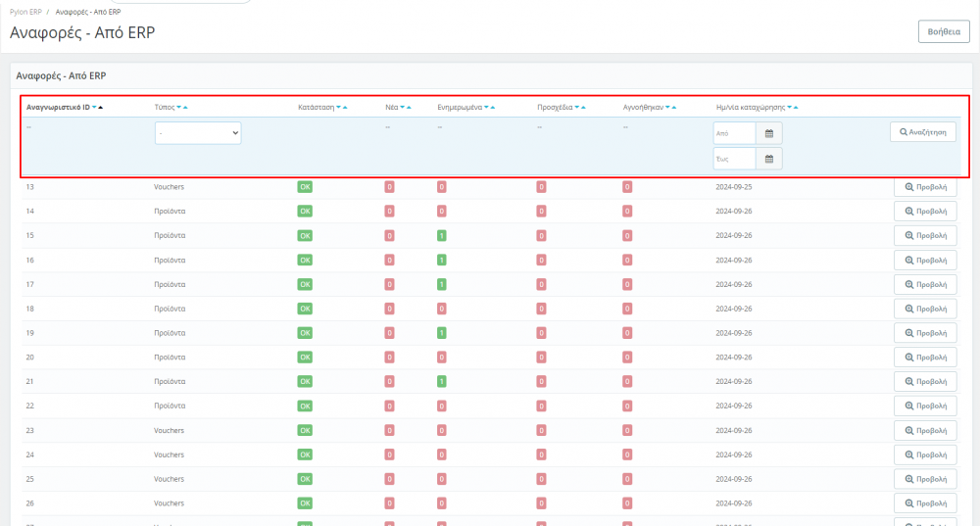The image size is (980, 526).
Task: Click into the Έως date field
Action: point(734,159)
